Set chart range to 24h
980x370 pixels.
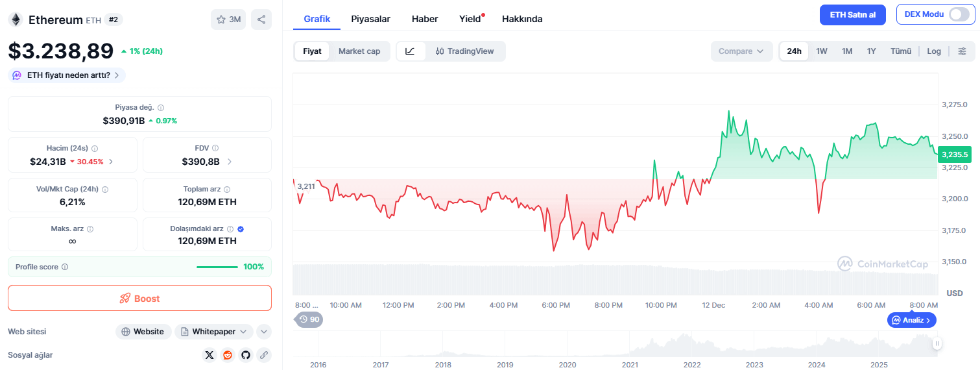click(x=794, y=51)
